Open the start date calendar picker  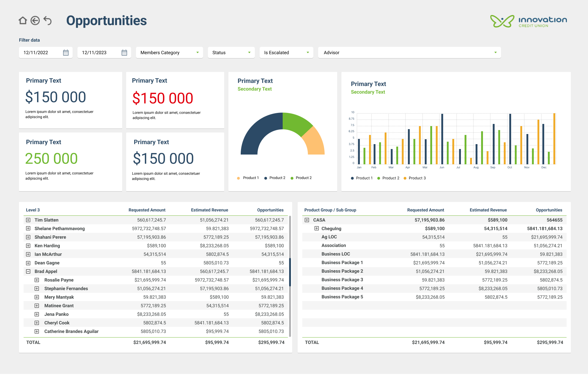pos(66,53)
